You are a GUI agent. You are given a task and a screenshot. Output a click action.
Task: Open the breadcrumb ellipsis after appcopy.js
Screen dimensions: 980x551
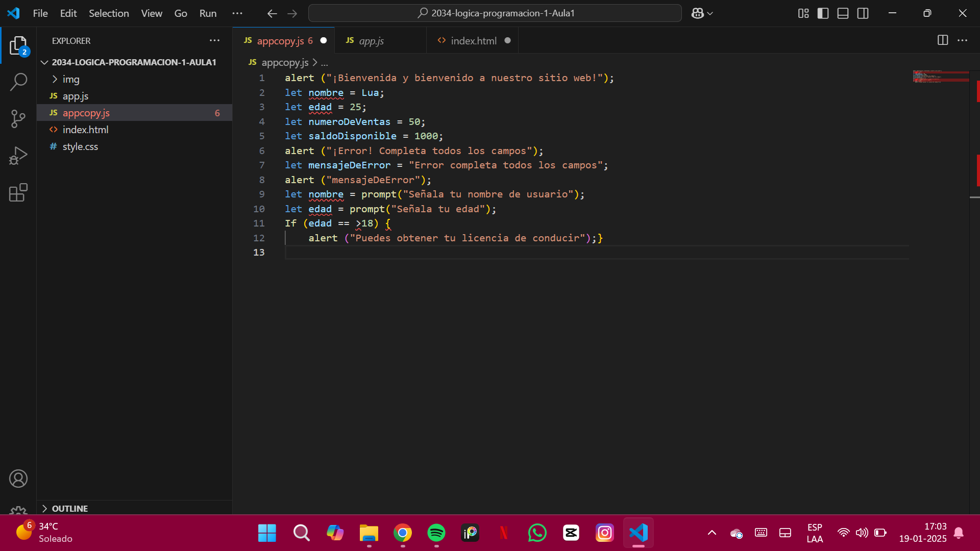325,62
